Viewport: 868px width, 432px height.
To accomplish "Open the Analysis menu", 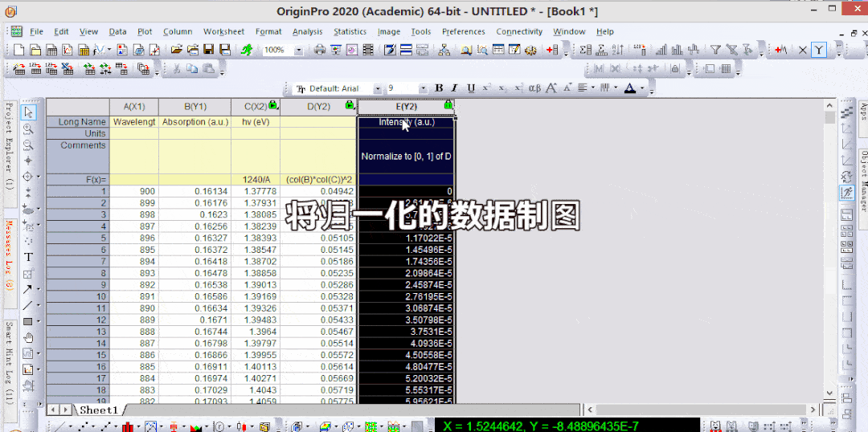I will (307, 31).
